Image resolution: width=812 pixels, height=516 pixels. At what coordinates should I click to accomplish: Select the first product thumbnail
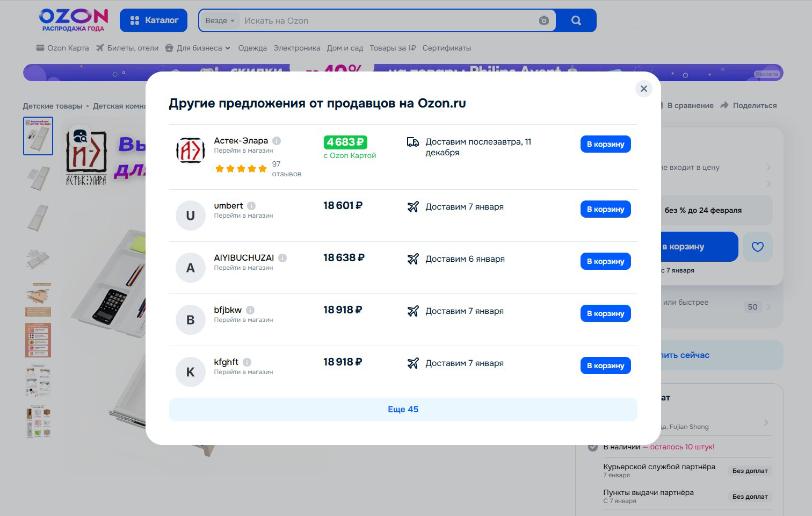point(38,136)
